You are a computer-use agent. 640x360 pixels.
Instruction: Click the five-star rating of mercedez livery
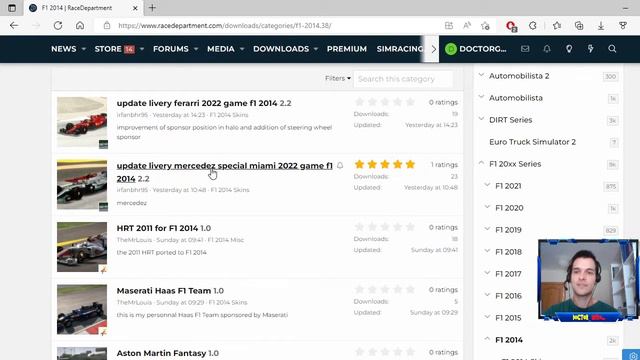[x=385, y=164]
